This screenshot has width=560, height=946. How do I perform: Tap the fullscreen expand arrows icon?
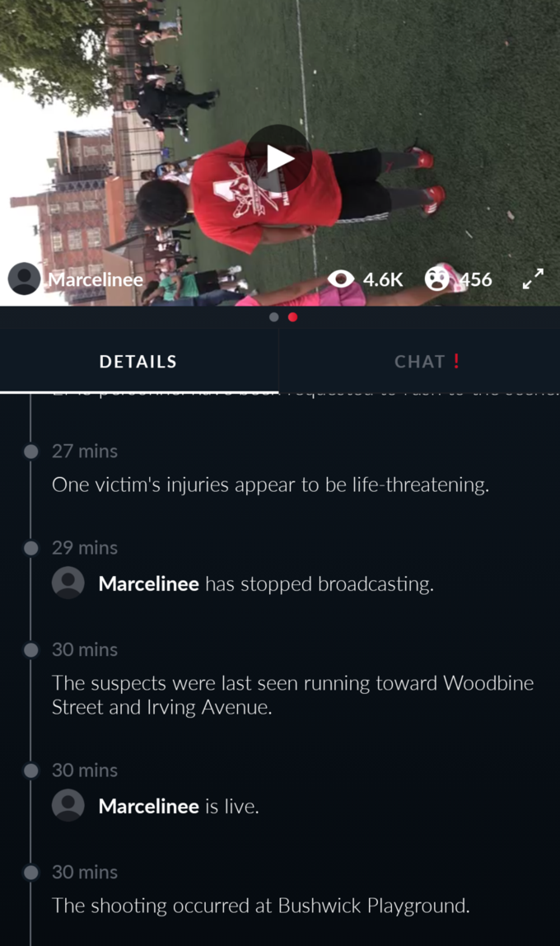point(533,279)
